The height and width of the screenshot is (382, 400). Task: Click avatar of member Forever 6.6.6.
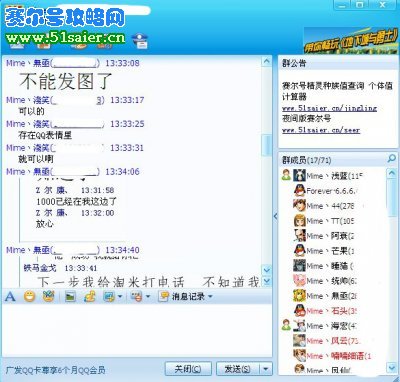click(299, 190)
